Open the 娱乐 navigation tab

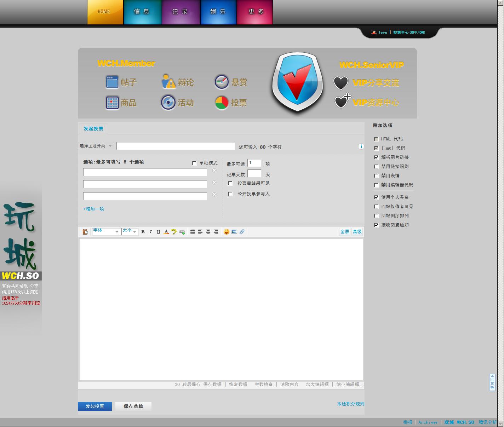point(218,12)
